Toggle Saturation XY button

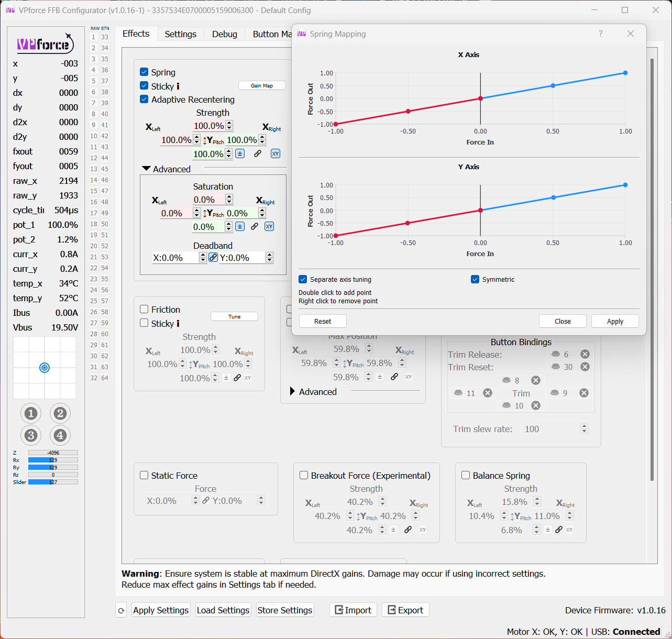(269, 226)
